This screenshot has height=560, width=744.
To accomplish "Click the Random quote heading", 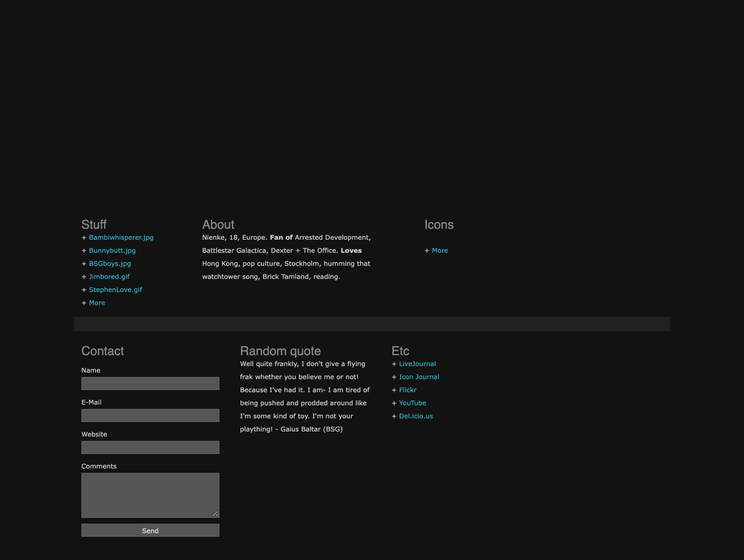I will click(x=280, y=351).
